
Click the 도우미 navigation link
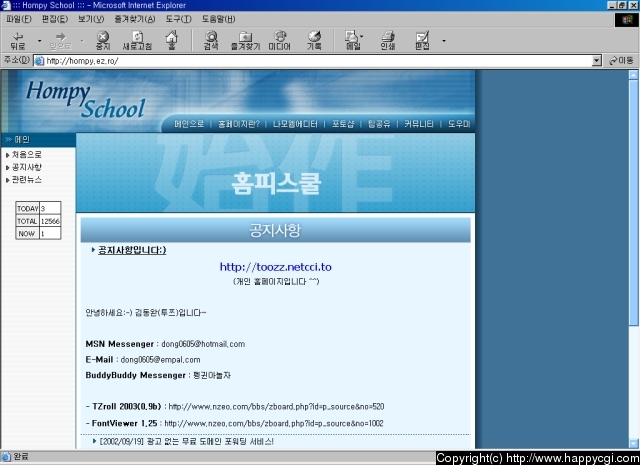(x=459, y=124)
